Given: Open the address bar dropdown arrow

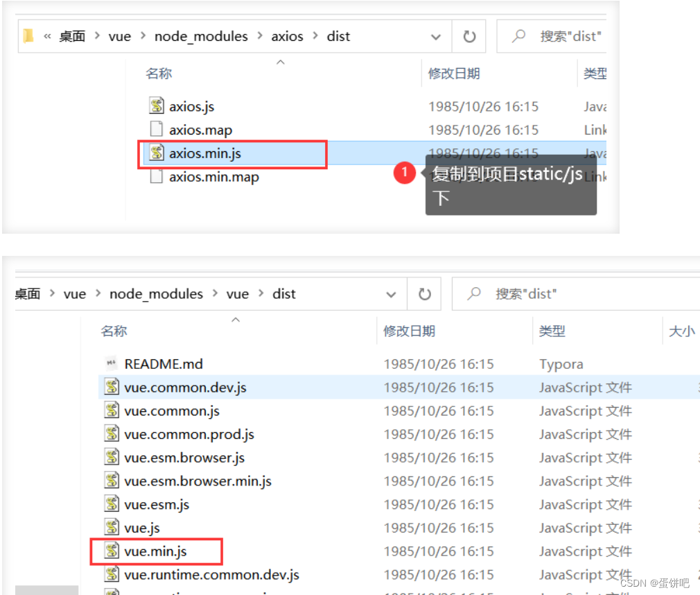Looking at the screenshot, I should (435, 36).
